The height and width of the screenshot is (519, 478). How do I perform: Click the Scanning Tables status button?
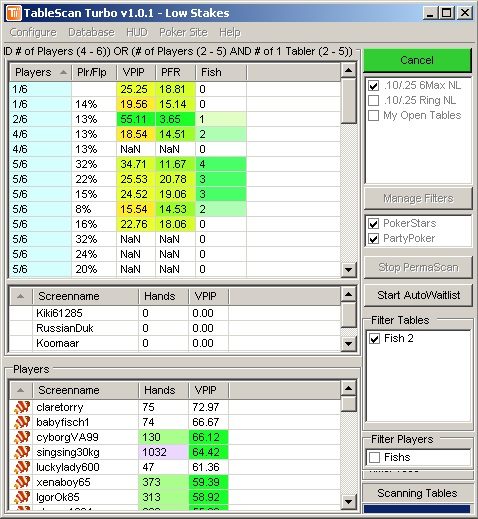(417, 493)
